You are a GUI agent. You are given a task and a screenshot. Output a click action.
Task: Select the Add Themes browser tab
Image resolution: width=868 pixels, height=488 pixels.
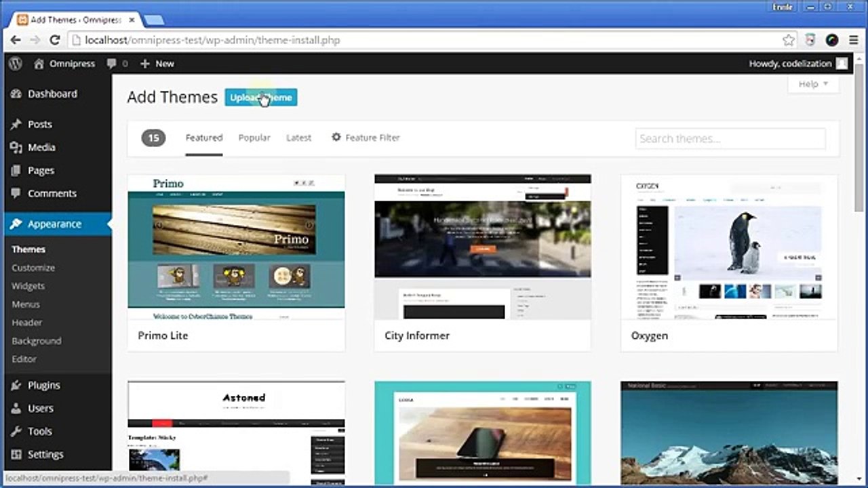pos(75,20)
